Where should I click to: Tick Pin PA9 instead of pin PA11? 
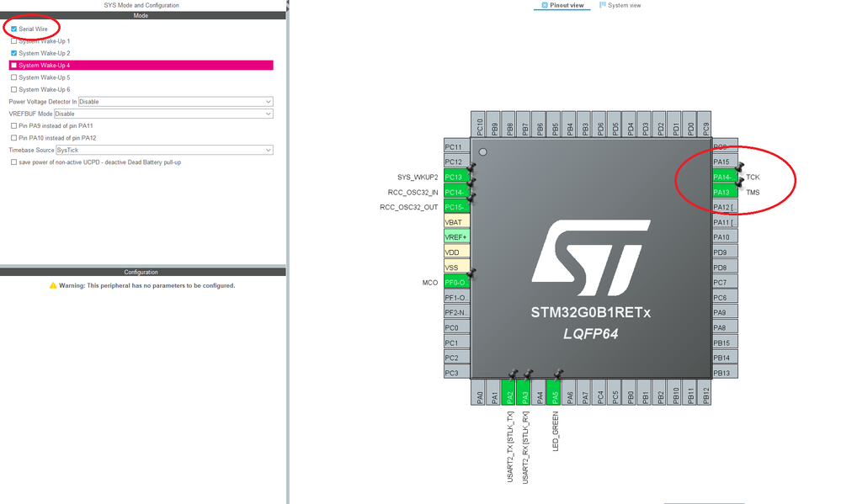(x=14, y=126)
